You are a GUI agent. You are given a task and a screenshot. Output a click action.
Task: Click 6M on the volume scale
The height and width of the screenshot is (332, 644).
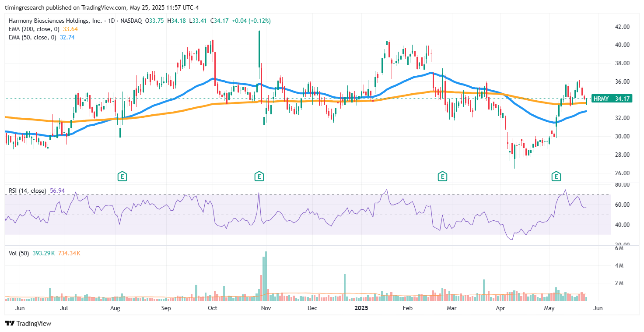(619, 248)
